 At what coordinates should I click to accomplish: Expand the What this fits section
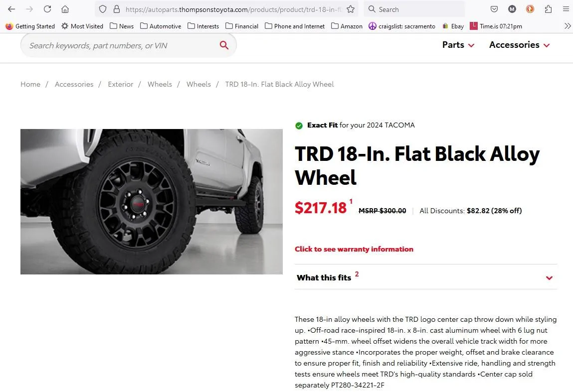[426, 277]
